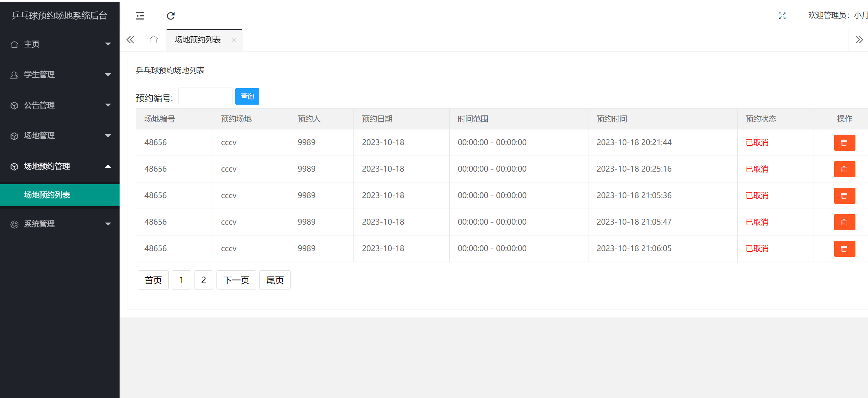Go to 下一页 in pagination
Screen dimensions: 868x398
(236, 280)
